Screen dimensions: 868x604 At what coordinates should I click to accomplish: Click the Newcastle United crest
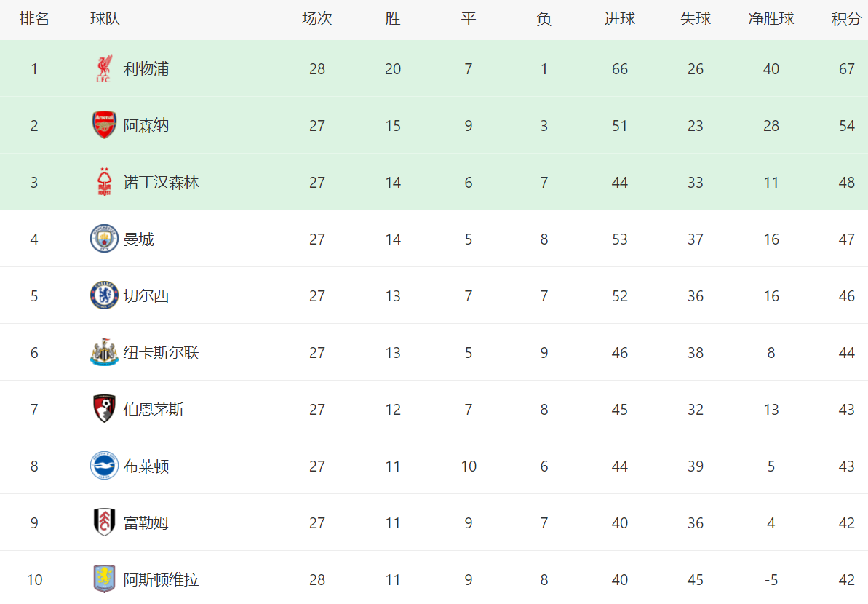pyautogui.click(x=104, y=352)
